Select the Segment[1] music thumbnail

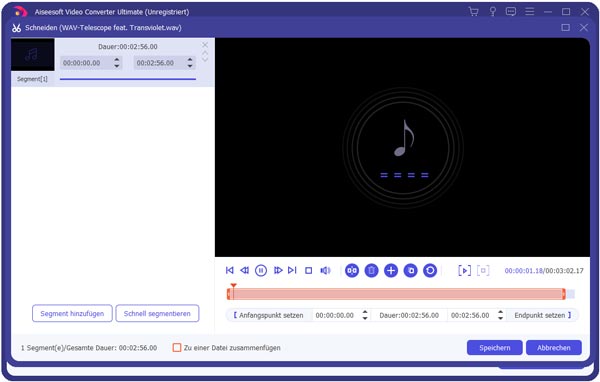pyautogui.click(x=33, y=54)
